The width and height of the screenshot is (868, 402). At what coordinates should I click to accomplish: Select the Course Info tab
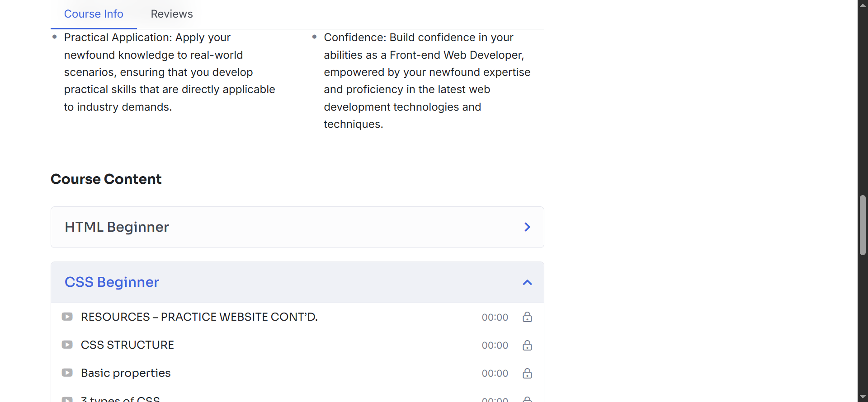(x=94, y=14)
